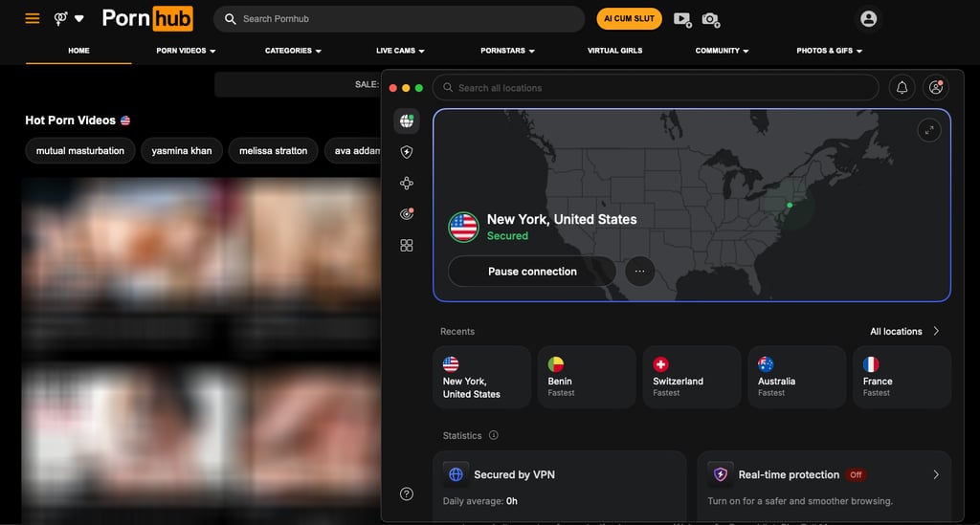The width and height of the screenshot is (980, 525).
Task: Open the VPN notifications bell icon
Action: click(902, 87)
